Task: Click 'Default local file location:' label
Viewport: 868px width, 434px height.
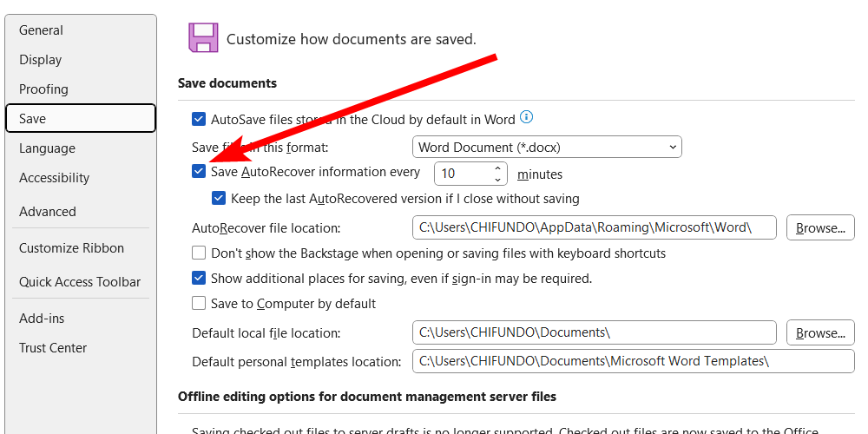Action: [x=266, y=333]
